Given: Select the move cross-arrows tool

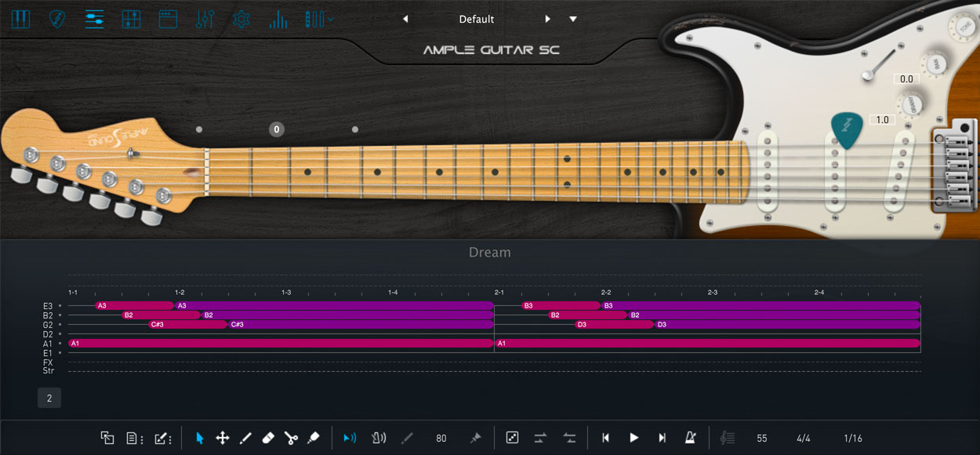Looking at the screenshot, I should (x=222, y=438).
